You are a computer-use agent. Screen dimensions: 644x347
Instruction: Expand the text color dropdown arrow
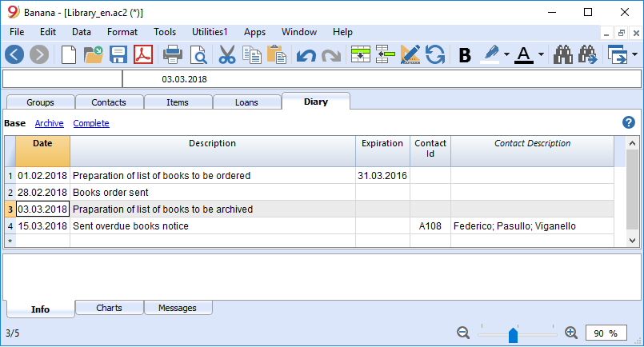[541, 54]
